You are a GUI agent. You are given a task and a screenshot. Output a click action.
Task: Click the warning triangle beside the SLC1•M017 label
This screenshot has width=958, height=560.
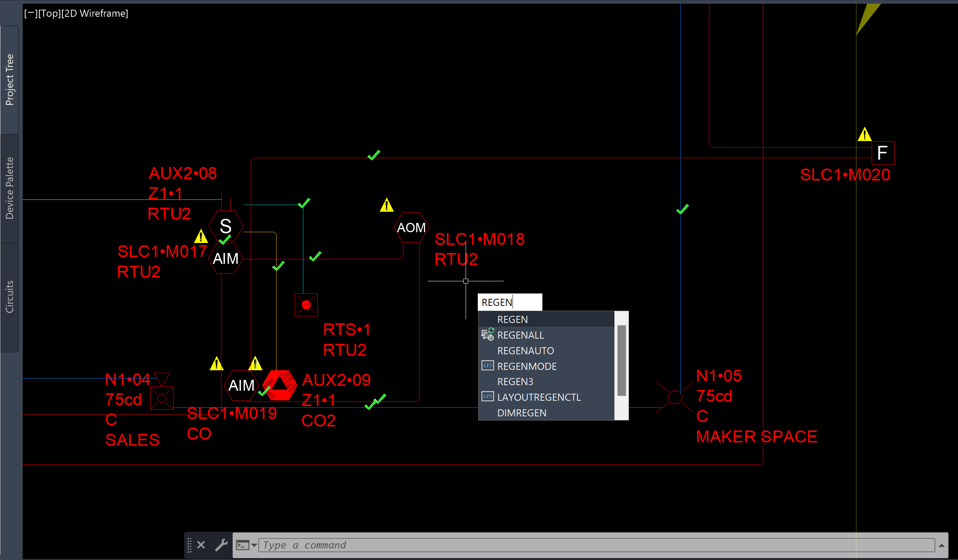point(201,236)
